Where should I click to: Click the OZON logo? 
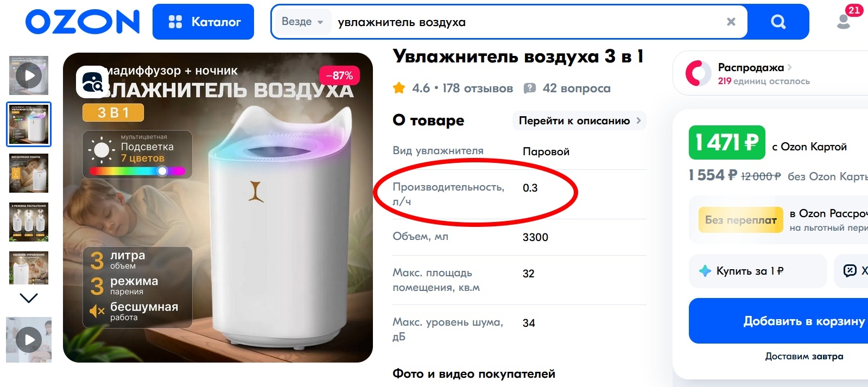coord(83,22)
